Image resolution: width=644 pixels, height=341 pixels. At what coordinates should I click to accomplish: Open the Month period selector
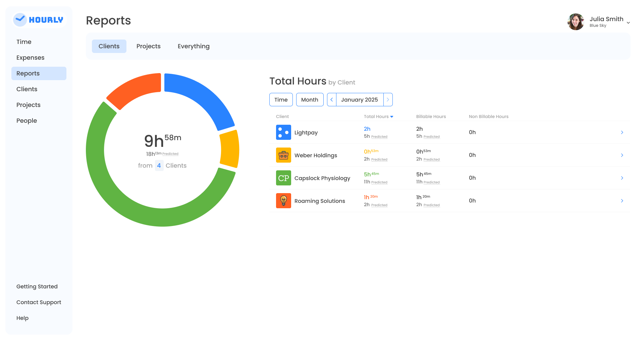(x=310, y=100)
